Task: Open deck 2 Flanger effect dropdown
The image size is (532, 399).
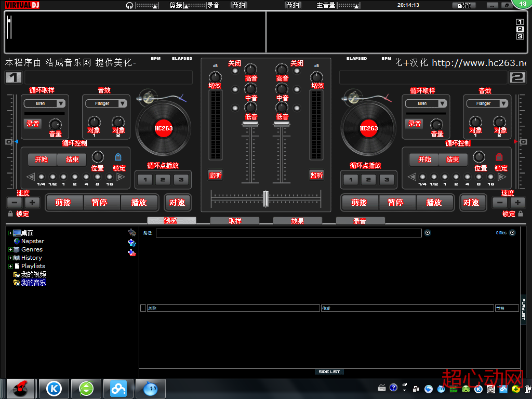Action: click(487, 103)
